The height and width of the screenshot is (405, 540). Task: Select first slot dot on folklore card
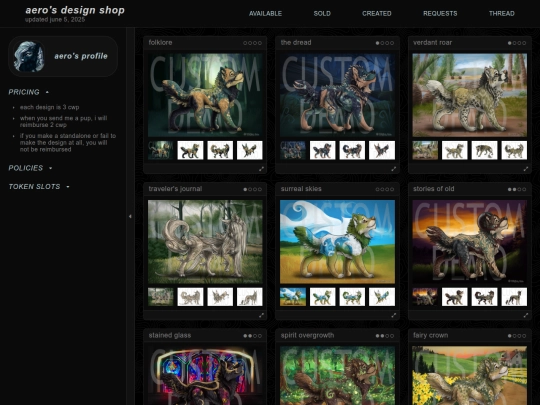click(245, 43)
